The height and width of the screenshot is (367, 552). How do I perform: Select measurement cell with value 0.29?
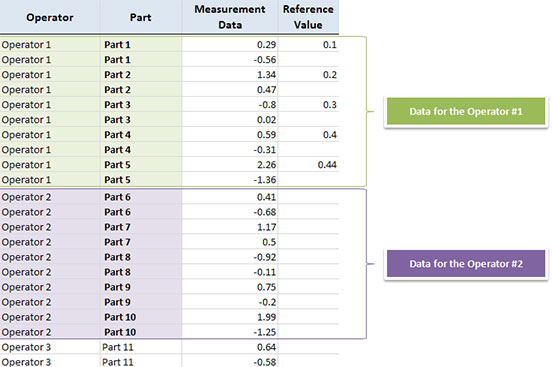point(230,45)
